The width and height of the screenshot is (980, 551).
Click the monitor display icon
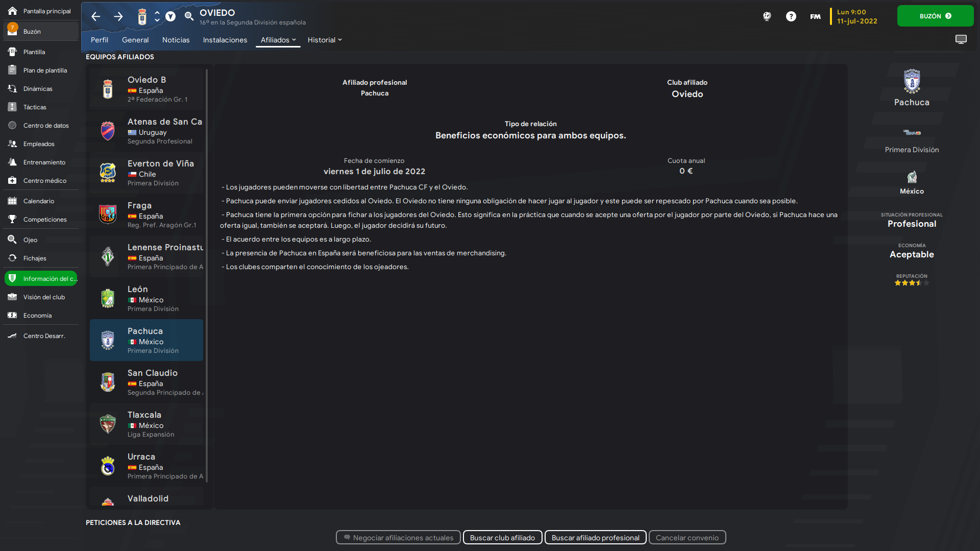pyautogui.click(x=961, y=39)
